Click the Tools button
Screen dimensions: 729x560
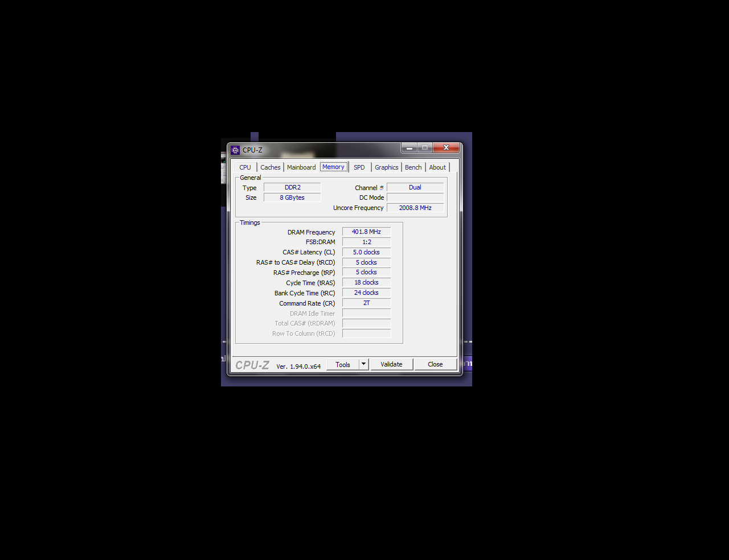pos(343,364)
